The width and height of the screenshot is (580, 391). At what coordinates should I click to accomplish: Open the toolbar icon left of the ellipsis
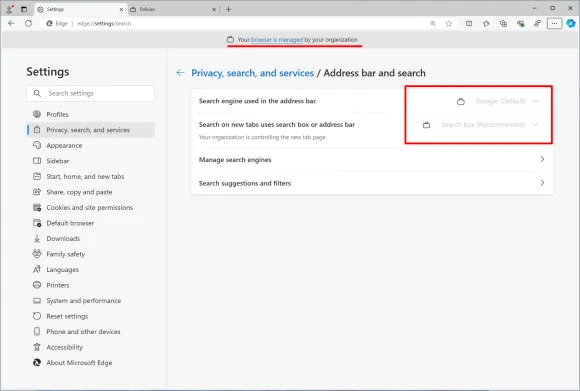tap(537, 23)
